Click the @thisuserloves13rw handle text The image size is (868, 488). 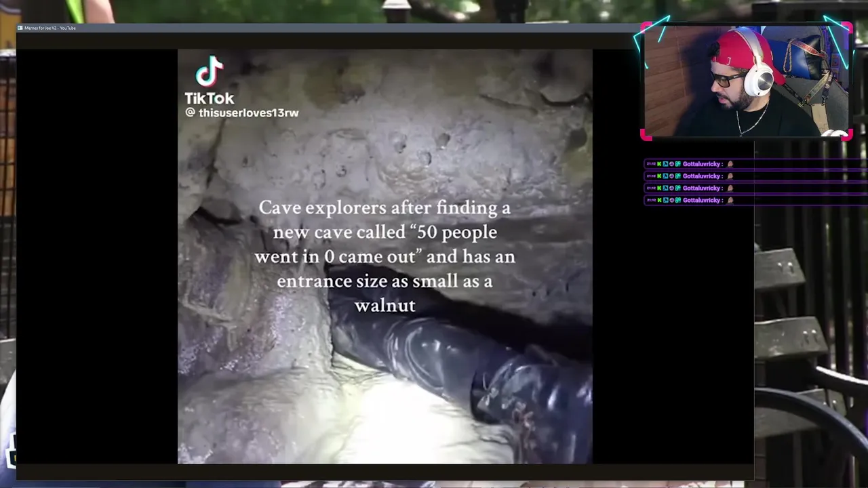(242, 113)
